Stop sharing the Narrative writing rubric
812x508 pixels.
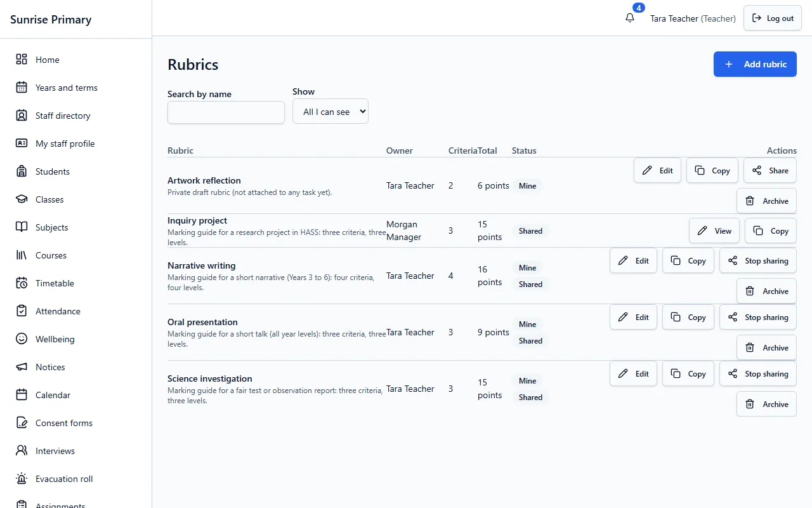click(758, 260)
